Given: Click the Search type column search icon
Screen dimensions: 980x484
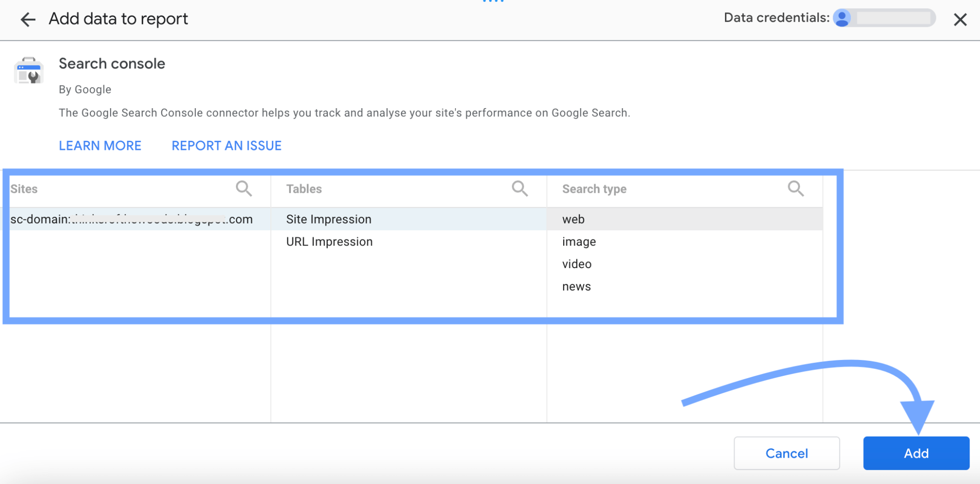Looking at the screenshot, I should (795, 188).
